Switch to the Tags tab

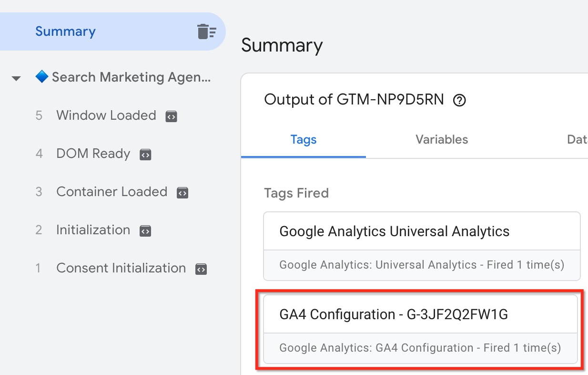click(x=304, y=139)
